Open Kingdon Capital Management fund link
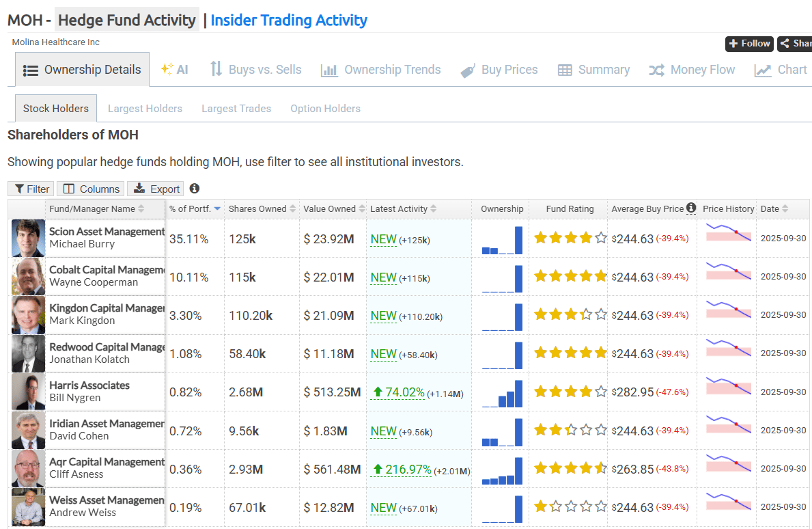The height and width of the screenshot is (529, 812). pyautogui.click(x=107, y=308)
